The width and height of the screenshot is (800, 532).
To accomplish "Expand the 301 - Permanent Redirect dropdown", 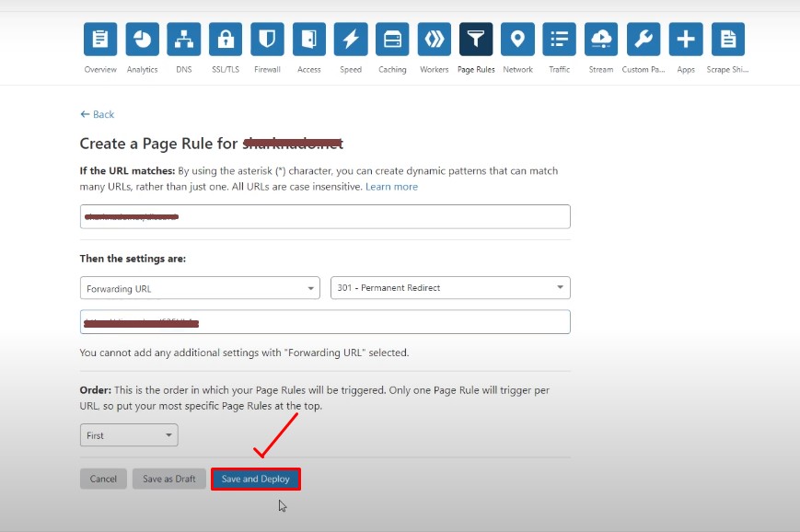I will coord(450,288).
